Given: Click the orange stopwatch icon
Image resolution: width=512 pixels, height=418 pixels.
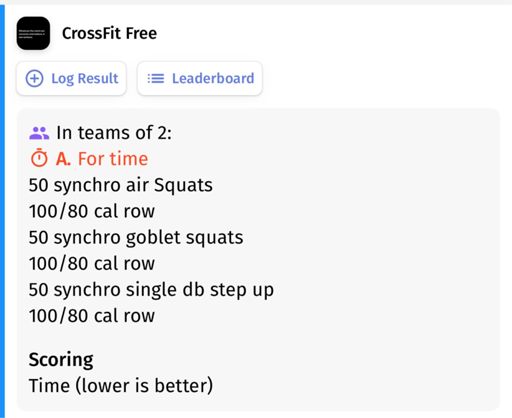Looking at the screenshot, I should (x=39, y=158).
